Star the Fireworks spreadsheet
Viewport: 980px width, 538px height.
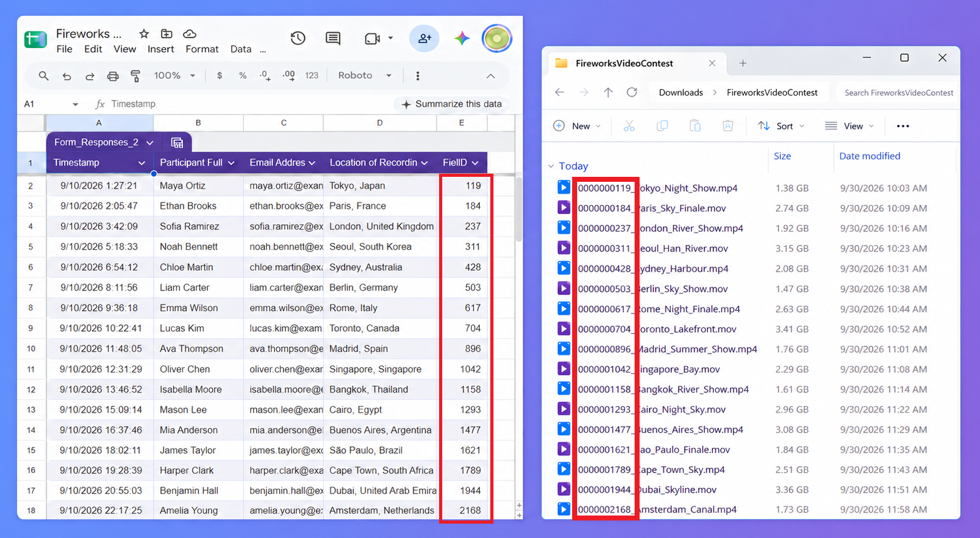pyautogui.click(x=144, y=34)
